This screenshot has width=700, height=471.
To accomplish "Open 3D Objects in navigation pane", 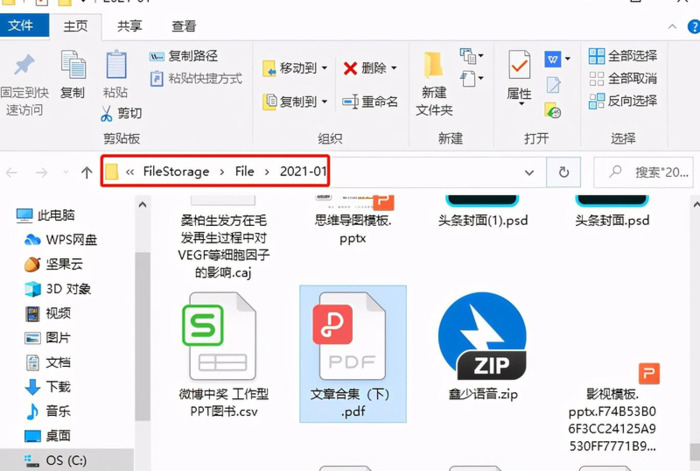I will pyautogui.click(x=58, y=289).
